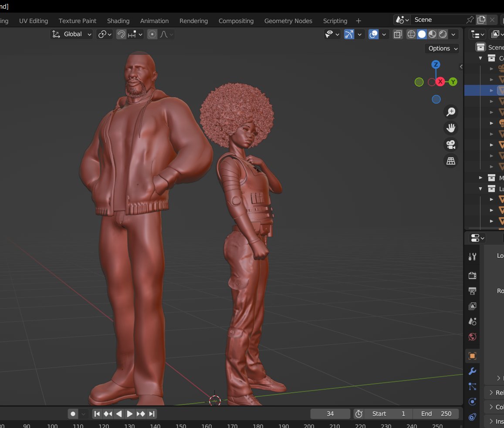Image resolution: width=504 pixels, height=428 pixels.
Task: Open the Tool properties tab
Action: click(x=472, y=256)
